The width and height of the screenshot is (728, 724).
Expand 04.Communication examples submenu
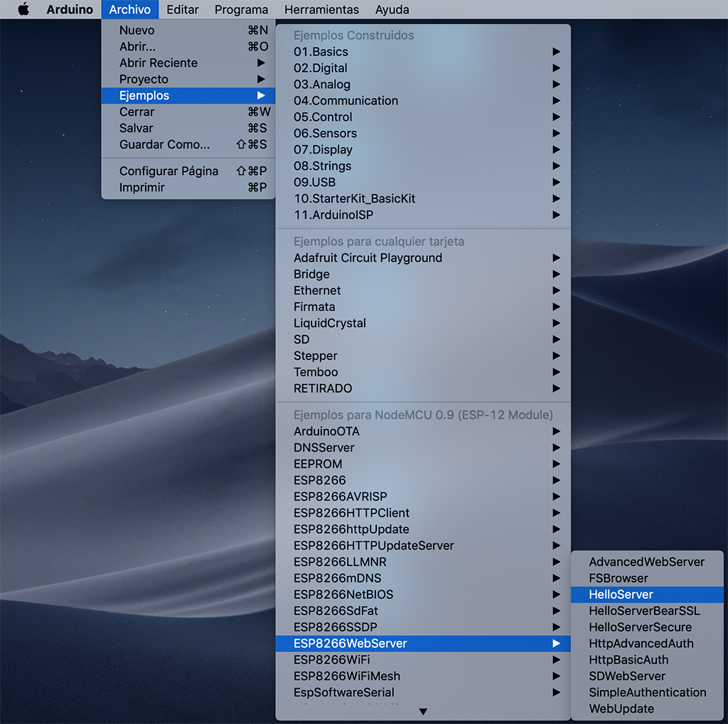click(423, 100)
